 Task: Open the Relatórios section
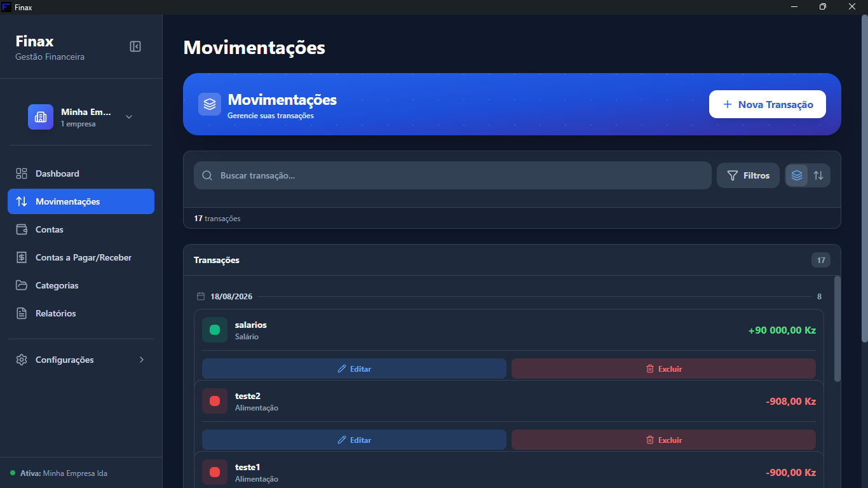(x=81, y=313)
